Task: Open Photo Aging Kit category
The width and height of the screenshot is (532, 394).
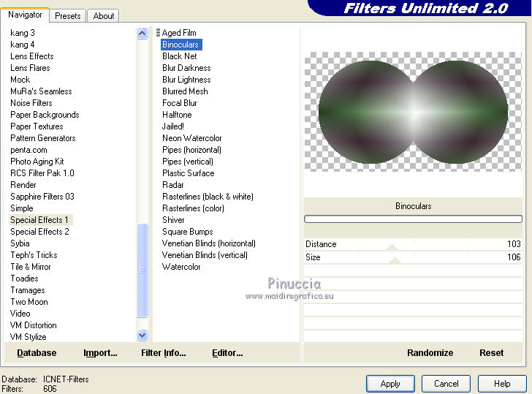Action: 37,162
